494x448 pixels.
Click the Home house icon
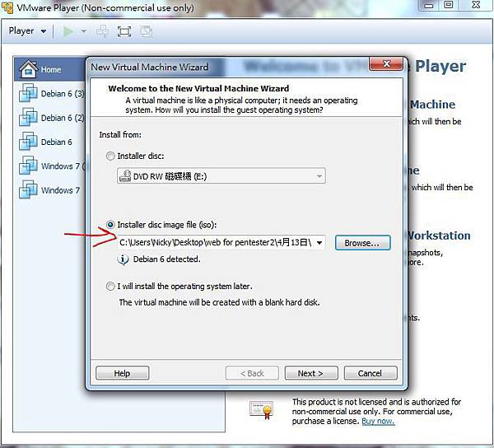click(x=28, y=68)
